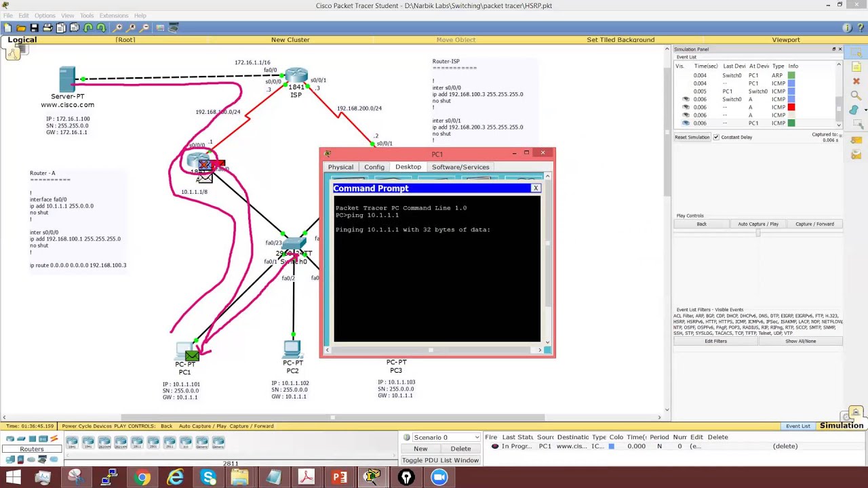Toggle the Constant Delay checkbox
The image size is (868, 488).
(716, 137)
